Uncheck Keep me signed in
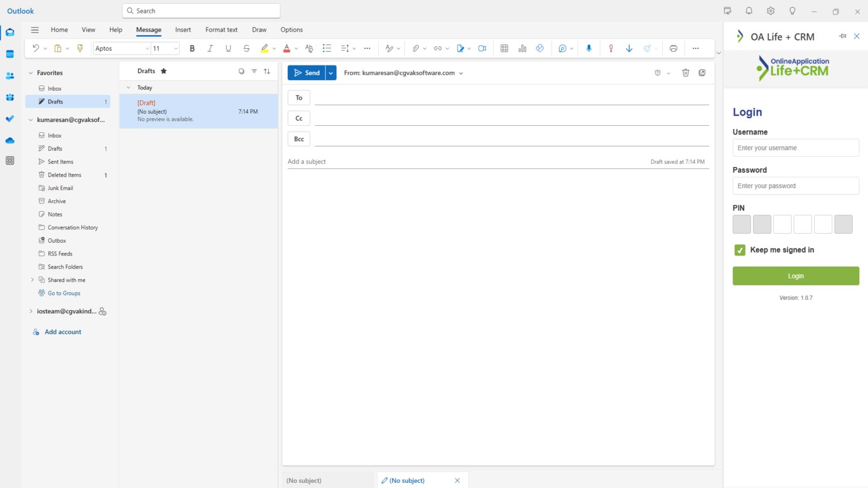868x488 pixels. [x=740, y=250]
